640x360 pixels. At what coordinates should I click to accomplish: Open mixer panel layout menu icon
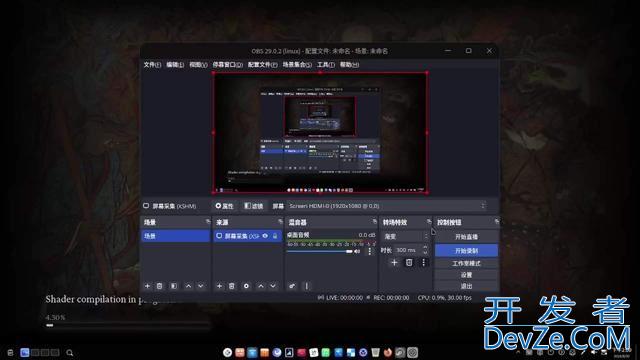[x=307, y=286]
